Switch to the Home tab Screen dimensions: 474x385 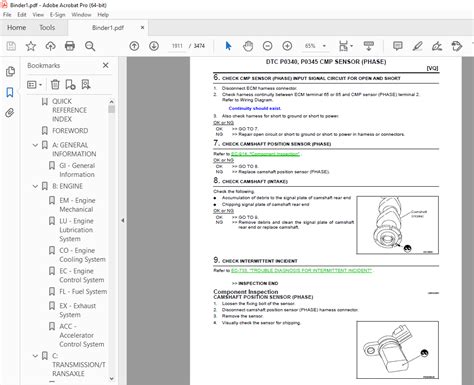coord(17,28)
